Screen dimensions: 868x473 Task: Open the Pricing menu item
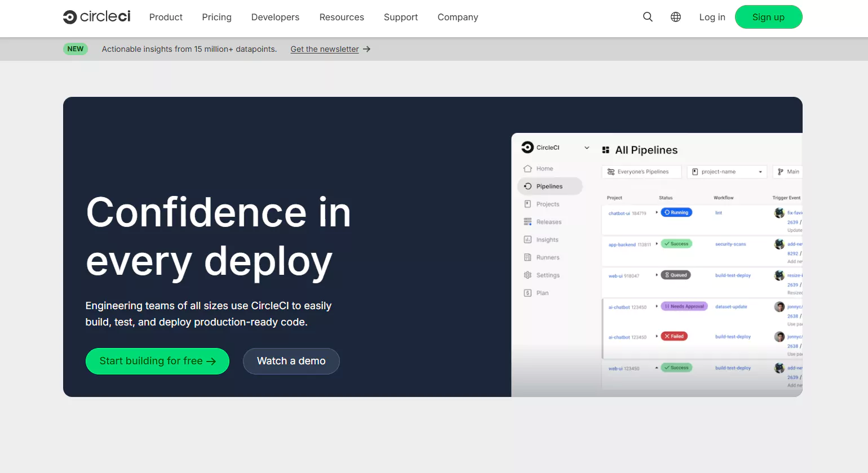(x=216, y=17)
